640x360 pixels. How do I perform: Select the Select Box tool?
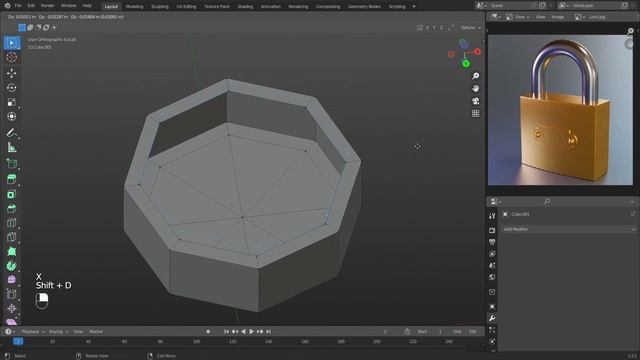point(12,43)
